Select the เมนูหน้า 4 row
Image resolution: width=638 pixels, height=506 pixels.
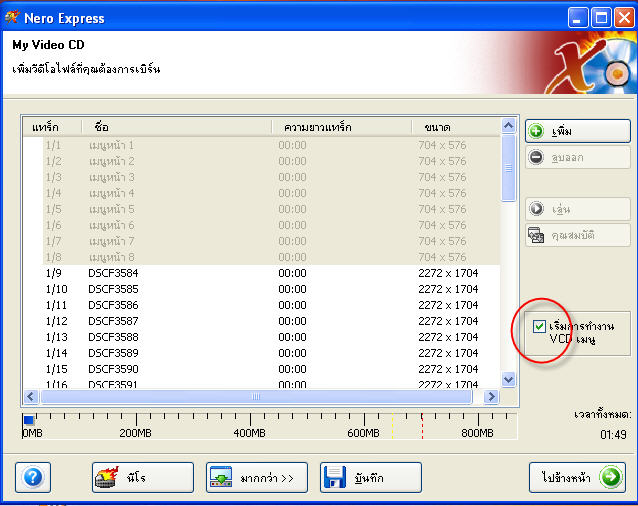(261, 193)
